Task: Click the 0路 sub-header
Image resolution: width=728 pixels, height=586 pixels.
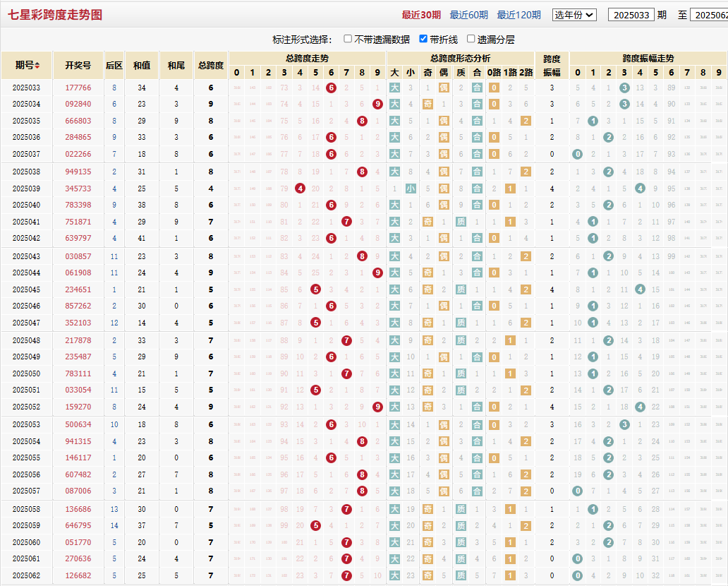Action: 494,73
